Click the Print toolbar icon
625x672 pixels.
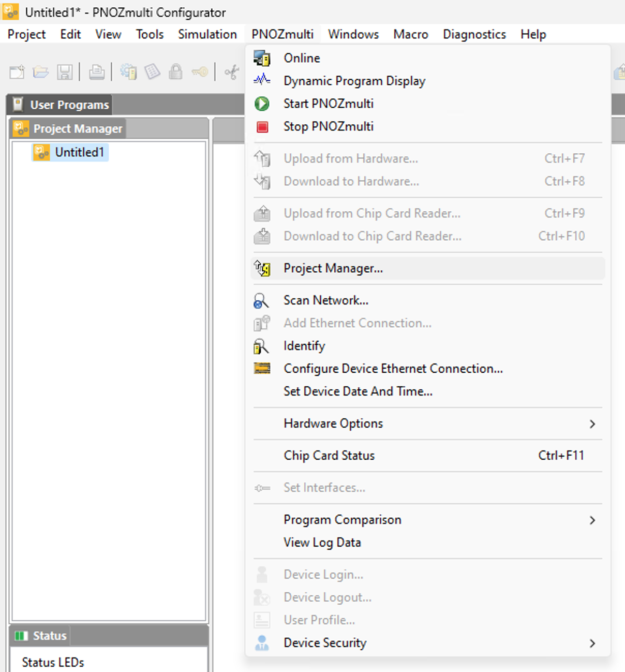(96, 72)
